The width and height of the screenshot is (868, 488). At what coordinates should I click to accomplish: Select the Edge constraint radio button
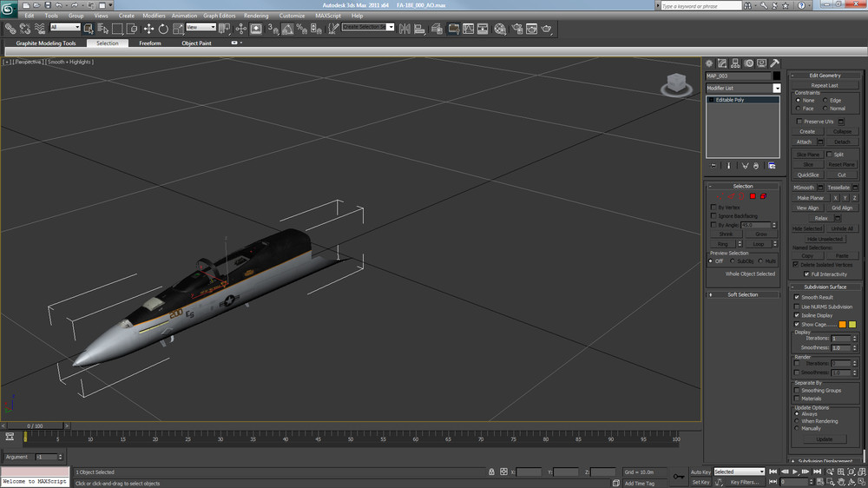coord(825,100)
